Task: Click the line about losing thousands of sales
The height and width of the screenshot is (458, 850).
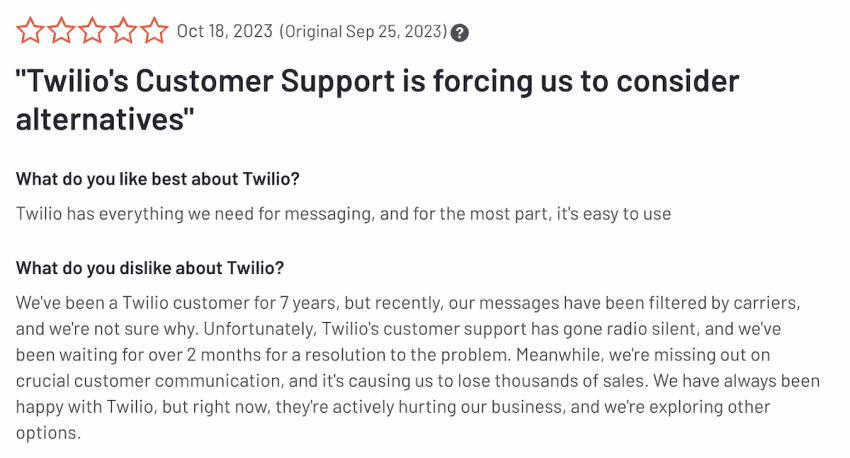Action: 417,380
